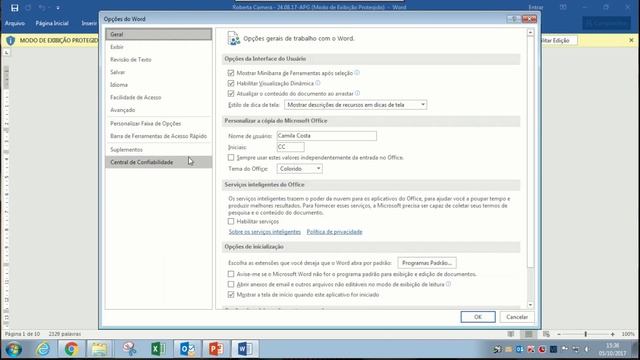
Task: Open the Página Inicial ribbon tab
Action: click(x=52, y=23)
